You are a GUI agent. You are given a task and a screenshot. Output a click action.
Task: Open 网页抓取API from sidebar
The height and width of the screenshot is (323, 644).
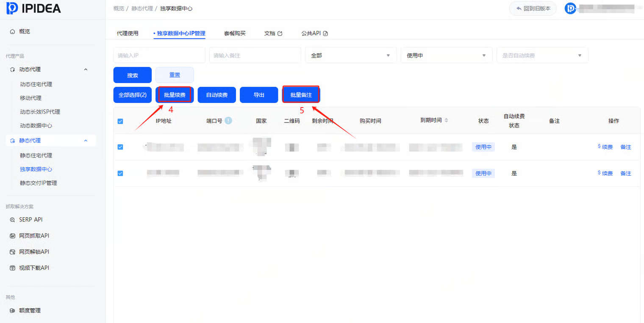34,236
